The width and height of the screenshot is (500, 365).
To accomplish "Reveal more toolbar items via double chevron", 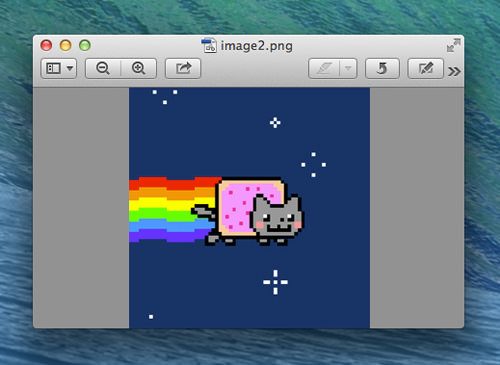I will tap(454, 71).
